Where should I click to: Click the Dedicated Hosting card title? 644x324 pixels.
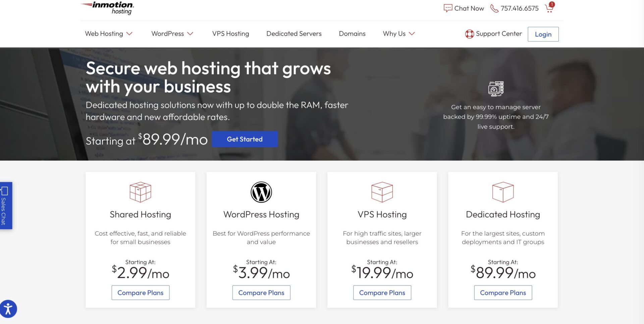[x=503, y=214]
